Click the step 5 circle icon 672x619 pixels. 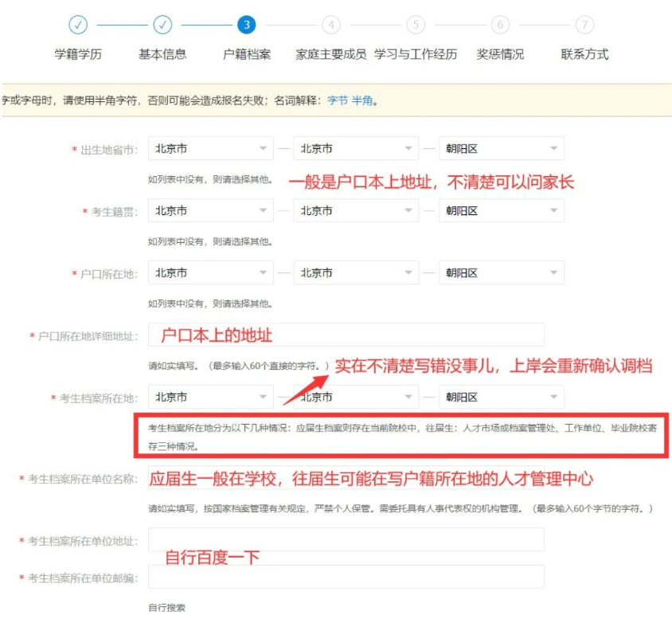[415, 25]
